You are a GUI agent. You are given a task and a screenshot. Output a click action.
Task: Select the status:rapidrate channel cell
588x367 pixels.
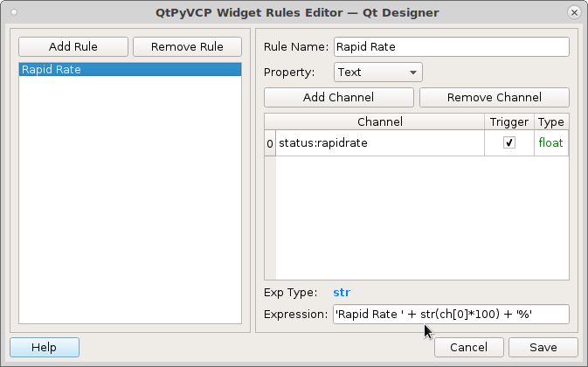[x=380, y=142]
